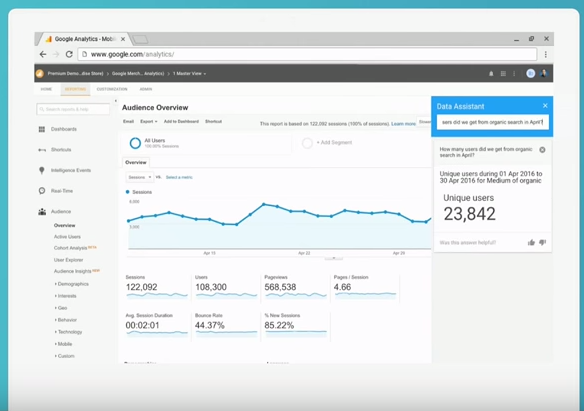Click + Add Segment
The width and height of the screenshot is (584, 411).
[x=334, y=142]
